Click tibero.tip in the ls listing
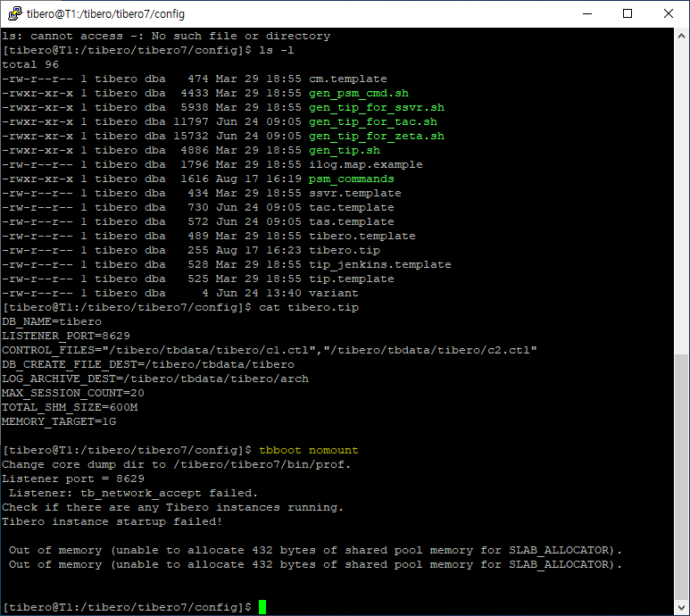The height and width of the screenshot is (616, 690). tap(345, 250)
